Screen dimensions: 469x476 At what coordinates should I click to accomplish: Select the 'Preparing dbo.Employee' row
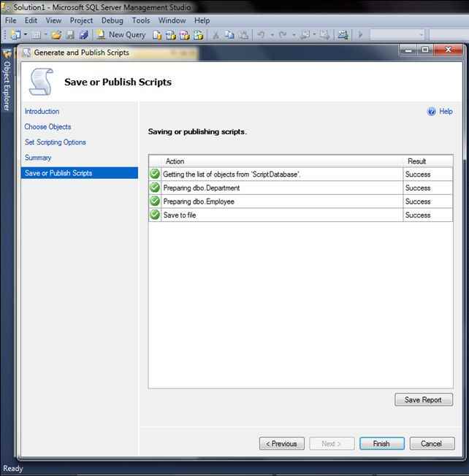(x=300, y=201)
